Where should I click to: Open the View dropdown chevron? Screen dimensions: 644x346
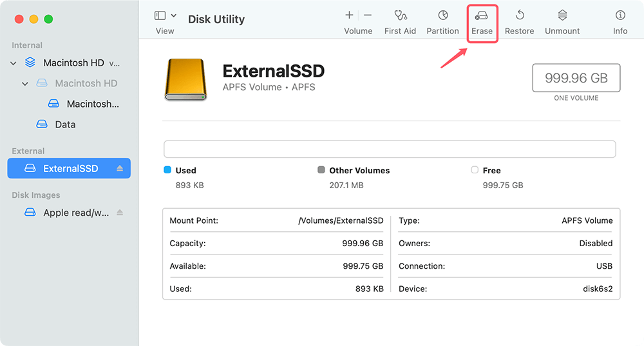[174, 15]
